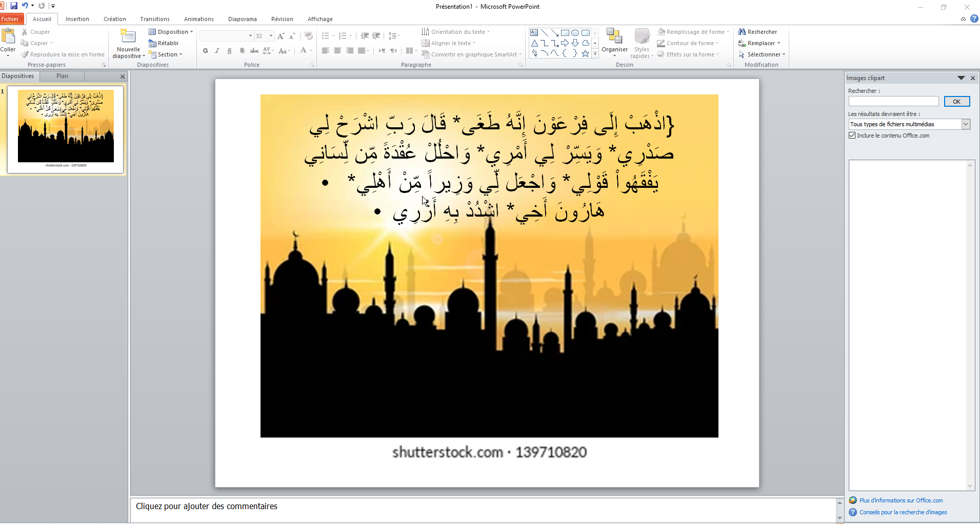Image resolution: width=980 pixels, height=524 pixels.
Task: Open Aa change case dropdown
Action: (284, 51)
